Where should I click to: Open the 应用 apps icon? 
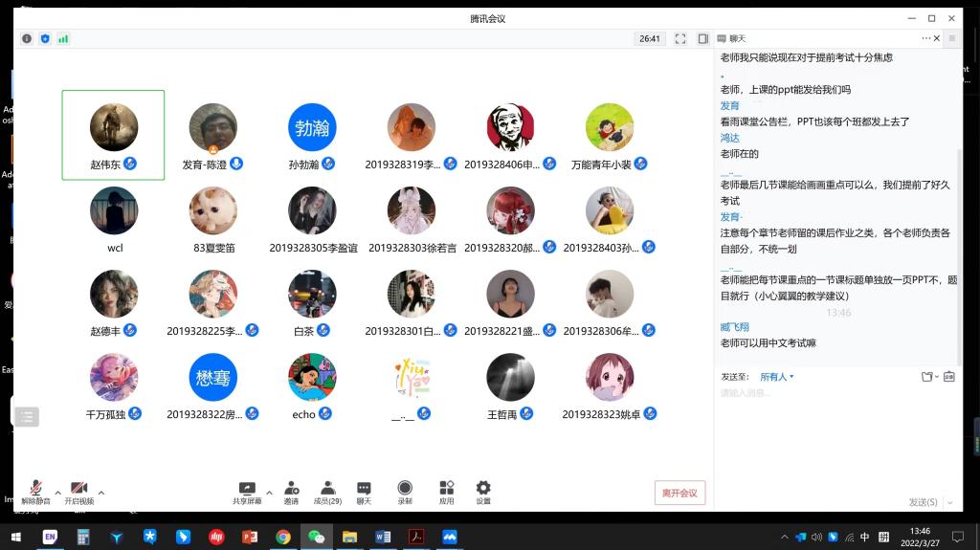pyautogui.click(x=446, y=491)
